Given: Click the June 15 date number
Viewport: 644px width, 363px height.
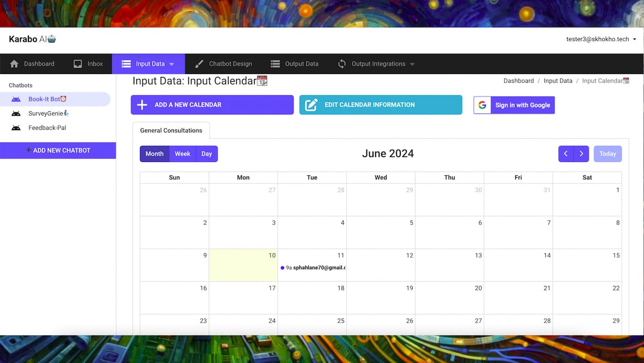Looking at the screenshot, I should tap(616, 256).
